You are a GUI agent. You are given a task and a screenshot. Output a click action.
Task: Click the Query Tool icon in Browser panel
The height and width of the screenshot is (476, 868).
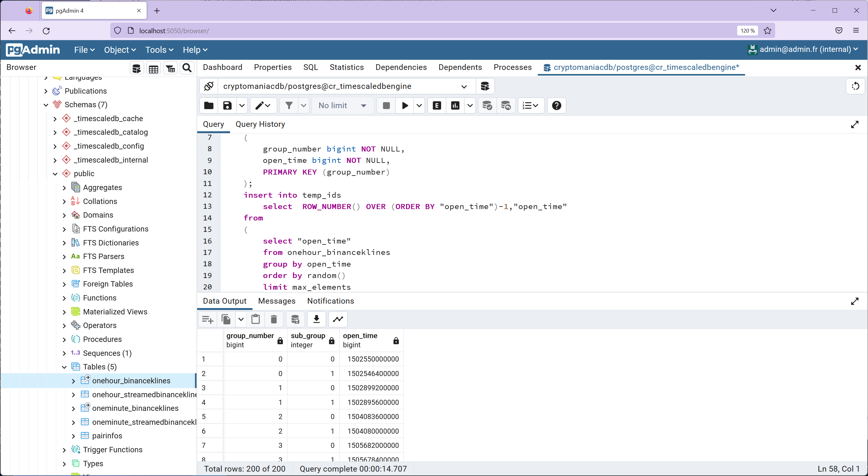137,68
